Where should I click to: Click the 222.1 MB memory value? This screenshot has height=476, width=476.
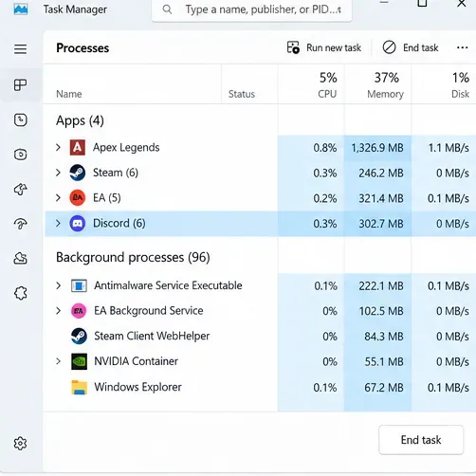381,285
